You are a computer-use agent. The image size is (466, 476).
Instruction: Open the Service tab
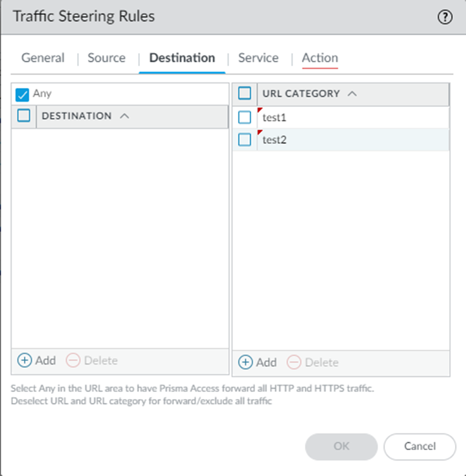pos(258,58)
